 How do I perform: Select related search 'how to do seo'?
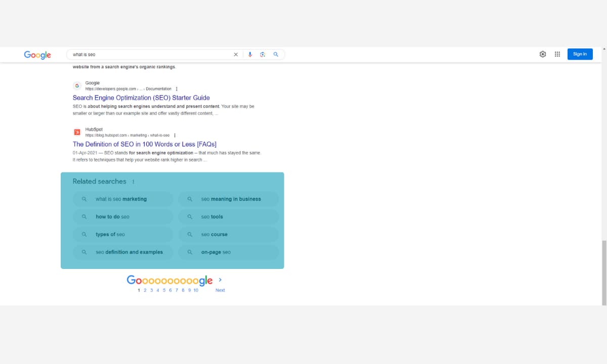[x=122, y=217]
